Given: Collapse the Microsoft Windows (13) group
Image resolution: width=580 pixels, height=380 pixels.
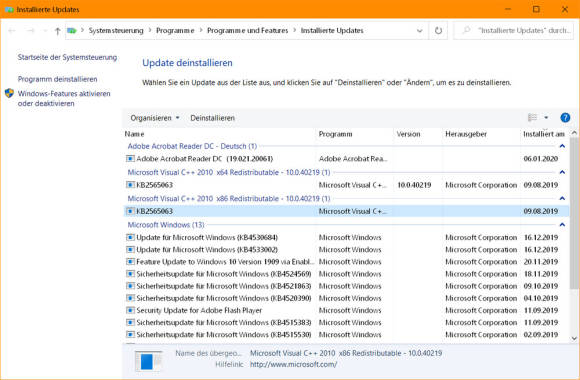Looking at the screenshot, I should pyautogui.click(x=562, y=225).
